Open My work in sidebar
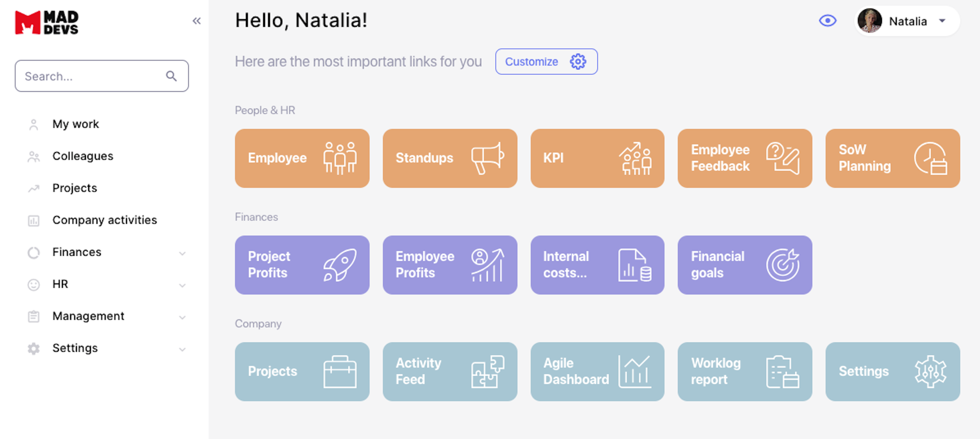This screenshot has height=439, width=980. (76, 124)
